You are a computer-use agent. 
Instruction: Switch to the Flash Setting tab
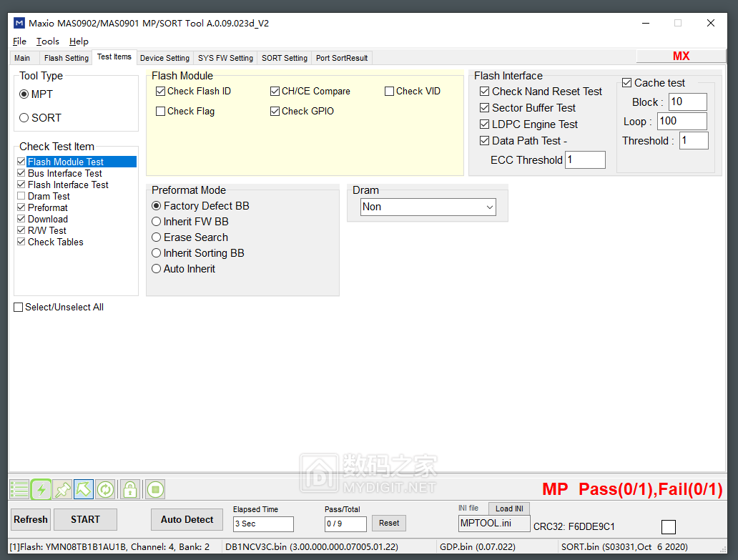(67, 58)
